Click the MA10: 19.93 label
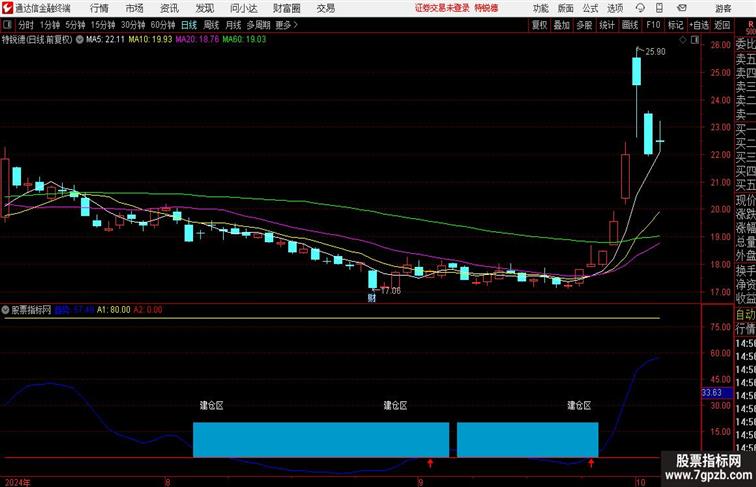 pyautogui.click(x=150, y=40)
